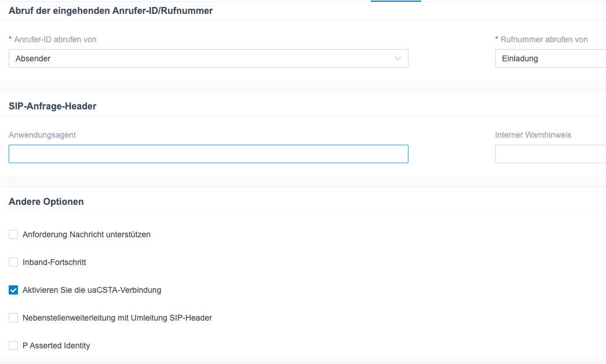Click the chevron arrow in the Absender dropdown

pyautogui.click(x=397, y=58)
